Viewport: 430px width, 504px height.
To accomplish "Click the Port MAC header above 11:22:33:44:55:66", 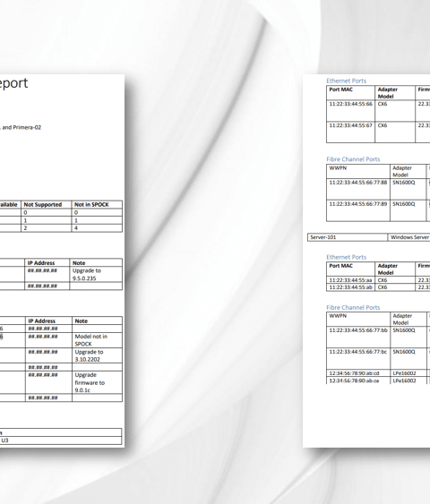I will (x=340, y=90).
